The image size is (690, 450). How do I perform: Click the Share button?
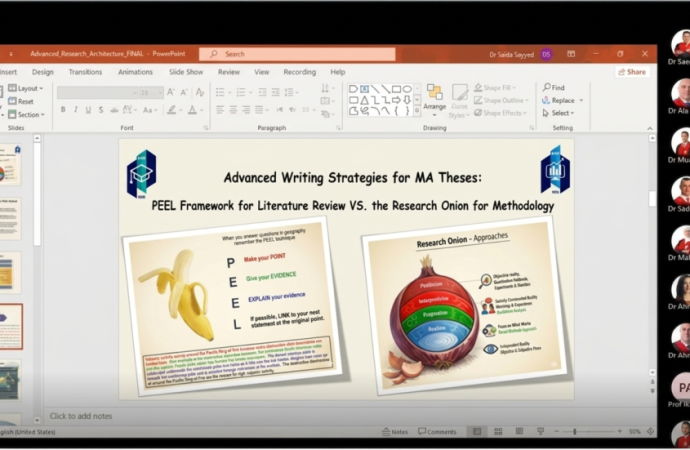(631, 72)
